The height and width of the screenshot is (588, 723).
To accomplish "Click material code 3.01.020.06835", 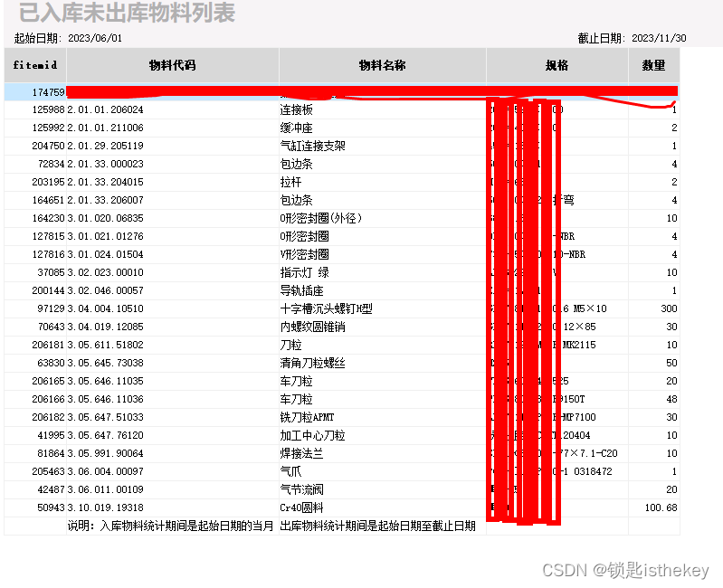I will point(105,218).
